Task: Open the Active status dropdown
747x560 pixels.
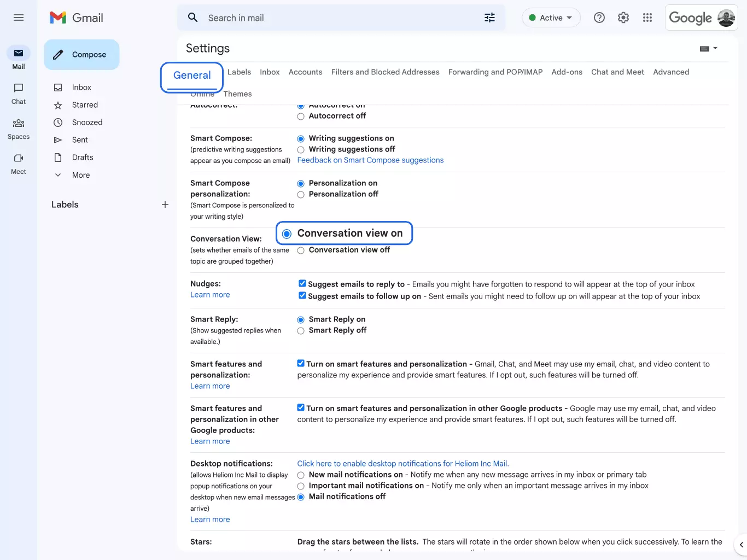Action: [551, 17]
